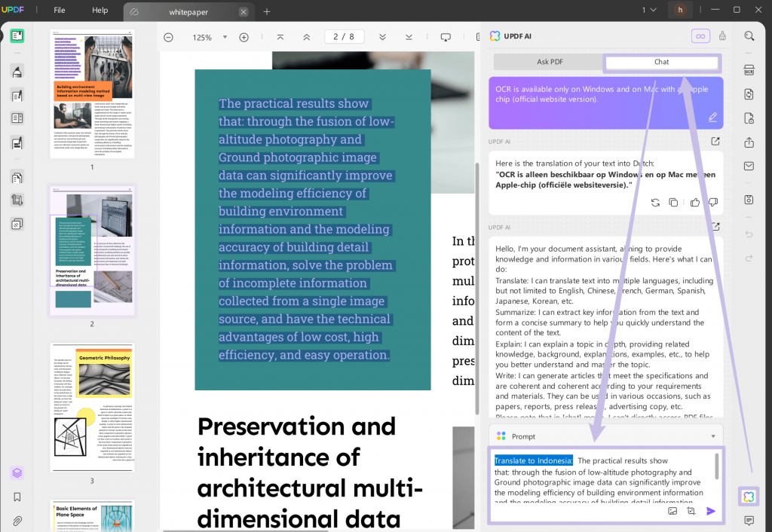Click the prompt box scrollbar
The height and width of the screenshot is (532, 772).
pos(716,466)
